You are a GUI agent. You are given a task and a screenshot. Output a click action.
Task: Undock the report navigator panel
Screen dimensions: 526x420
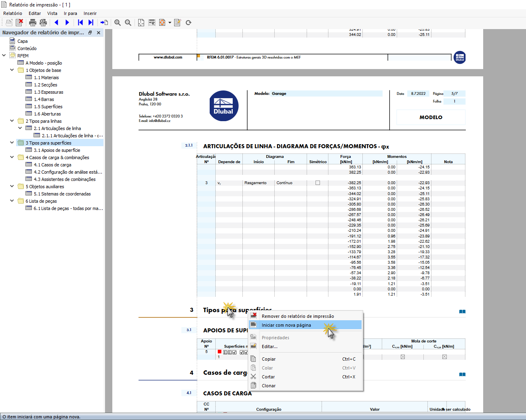point(90,33)
